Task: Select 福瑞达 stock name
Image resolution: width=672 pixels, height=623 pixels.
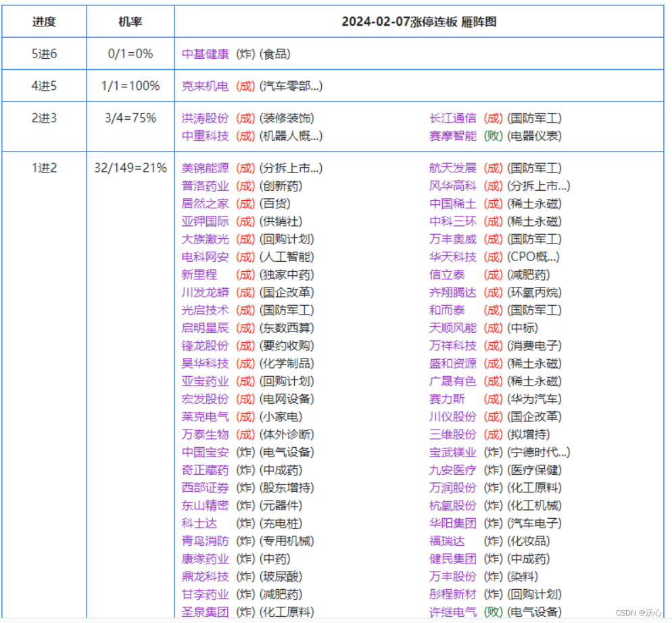Action: [447, 541]
